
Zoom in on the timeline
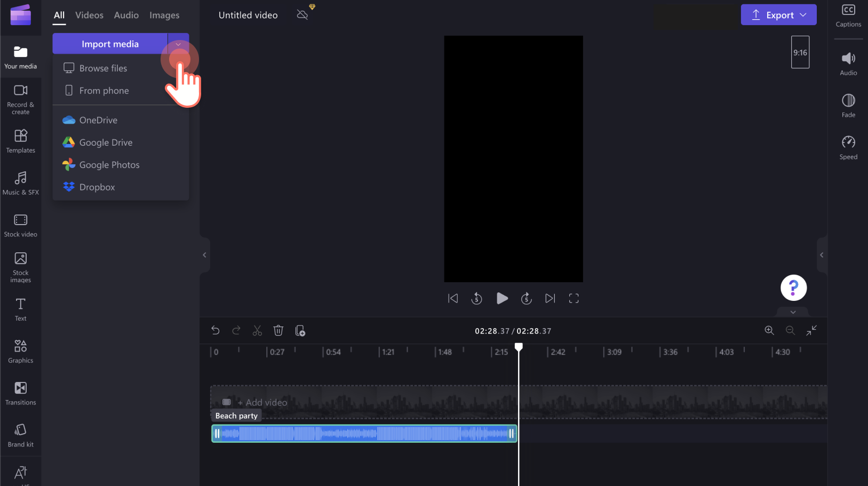point(769,331)
